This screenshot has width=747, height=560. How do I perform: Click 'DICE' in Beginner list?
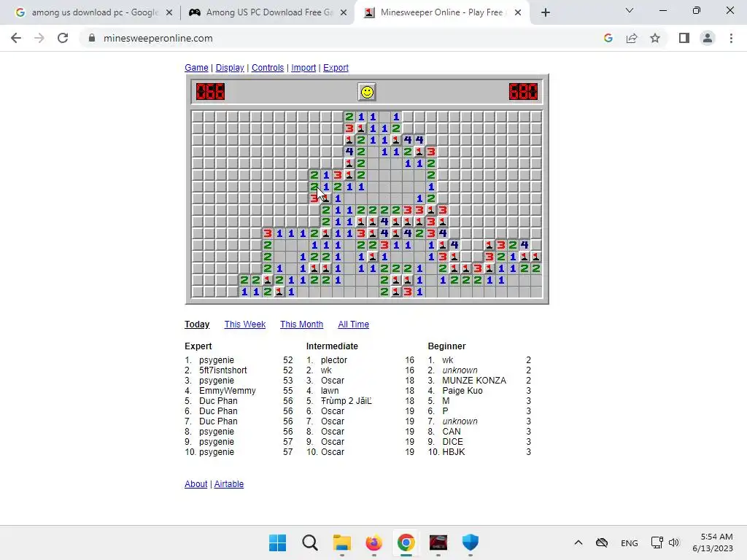tap(452, 441)
